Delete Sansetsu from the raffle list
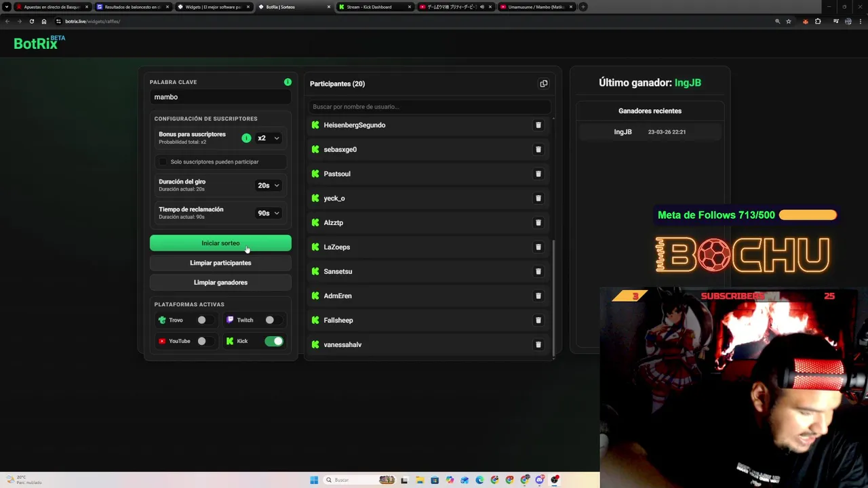The image size is (868, 488). click(538, 272)
